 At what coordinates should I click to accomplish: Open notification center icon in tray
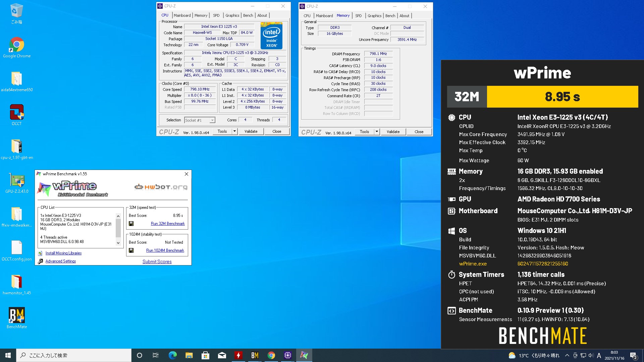(633, 355)
